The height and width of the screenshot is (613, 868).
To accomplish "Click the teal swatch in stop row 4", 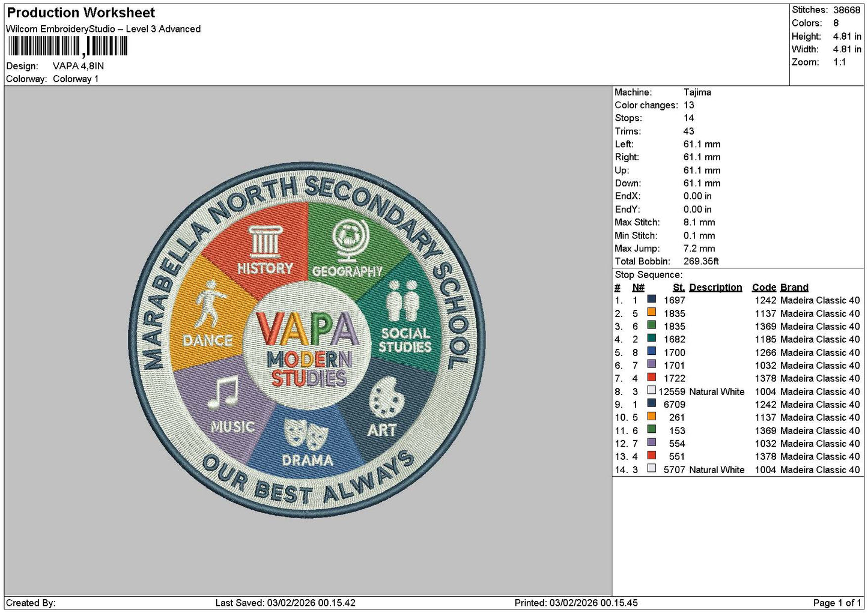I will (651, 338).
